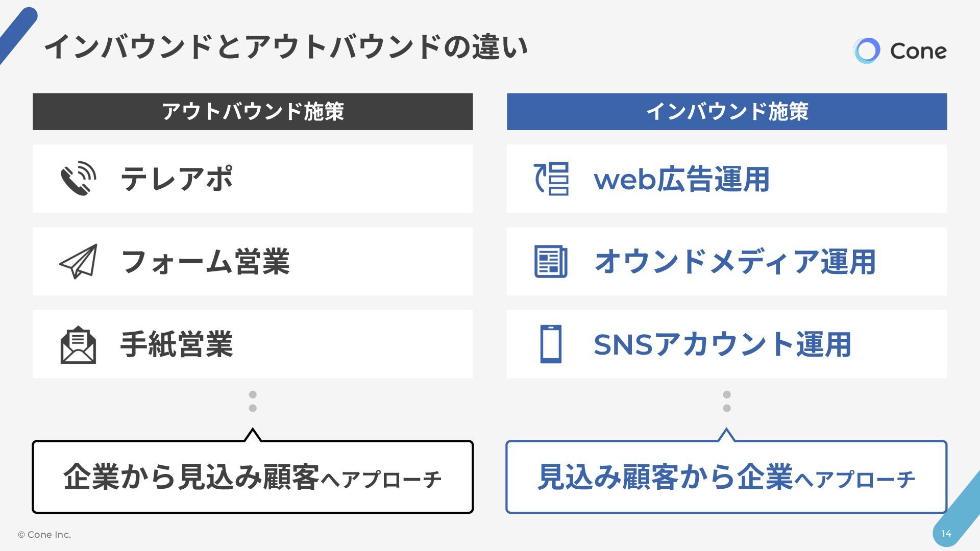
Task: Click the slide title インバウンドとアウトバウンドの違い
Action: click(x=286, y=47)
